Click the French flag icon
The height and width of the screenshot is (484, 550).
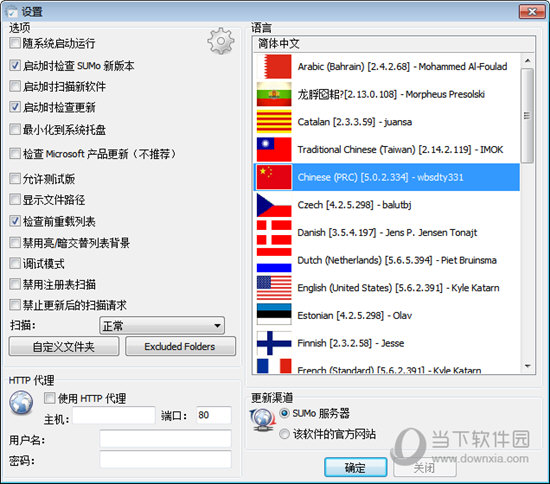(274, 366)
